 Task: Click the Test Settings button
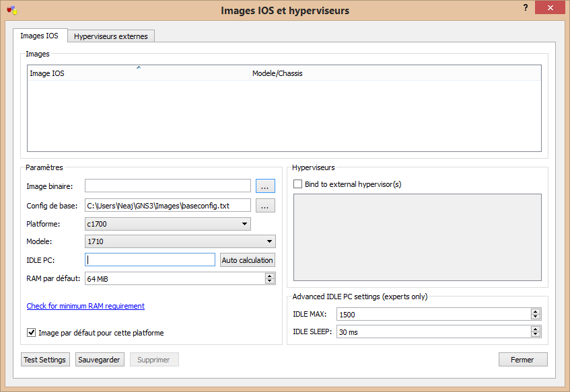click(44, 360)
